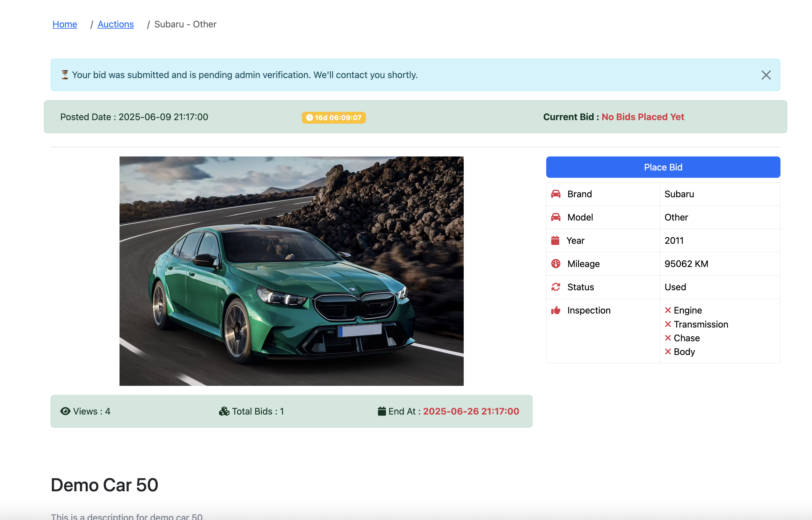The image size is (812, 520).
Task: Click the green car photo
Action: point(291,271)
